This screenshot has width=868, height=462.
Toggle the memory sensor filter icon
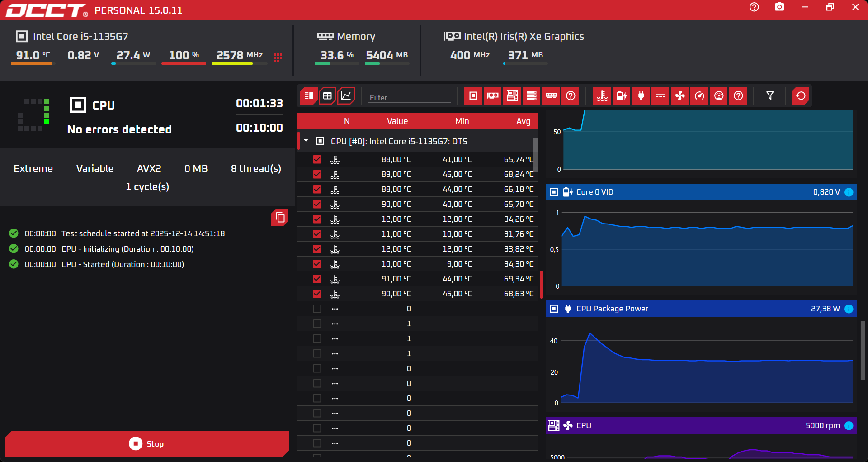pyautogui.click(x=551, y=96)
